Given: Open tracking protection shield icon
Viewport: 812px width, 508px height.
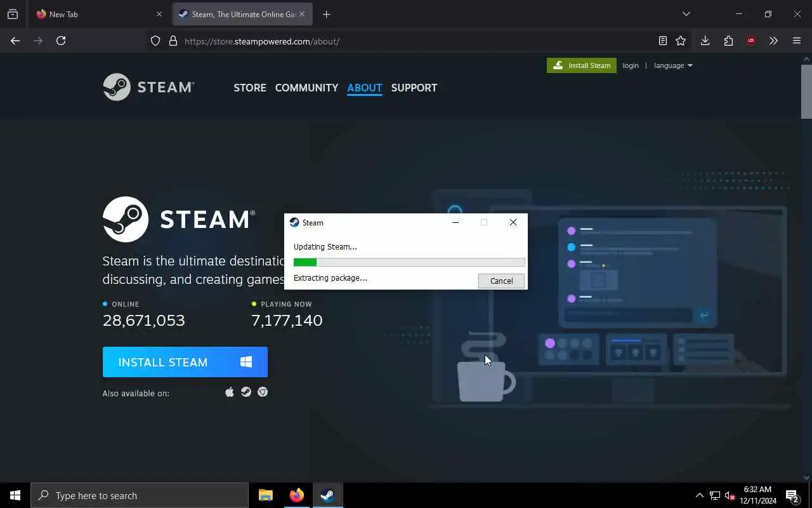Looking at the screenshot, I should pos(155,41).
